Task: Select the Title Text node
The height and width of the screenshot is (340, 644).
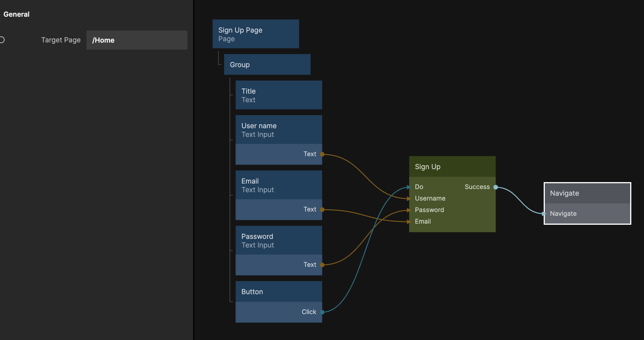Action: coord(278,95)
